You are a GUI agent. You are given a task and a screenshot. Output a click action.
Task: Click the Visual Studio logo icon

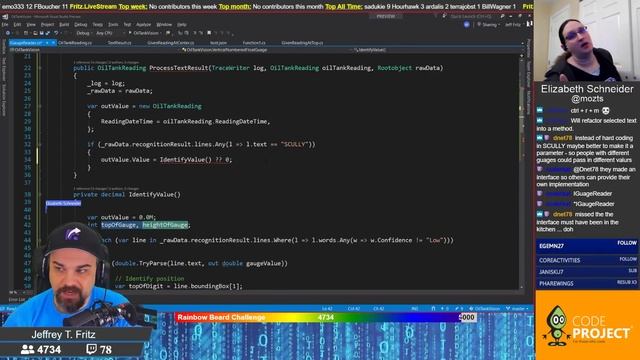pyautogui.click(x=5, y=17)
